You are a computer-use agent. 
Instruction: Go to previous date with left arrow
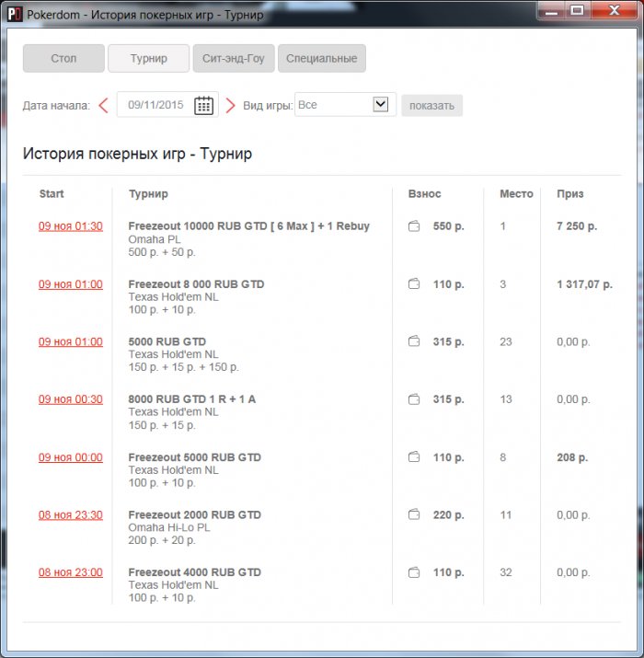tap(104, 105)
